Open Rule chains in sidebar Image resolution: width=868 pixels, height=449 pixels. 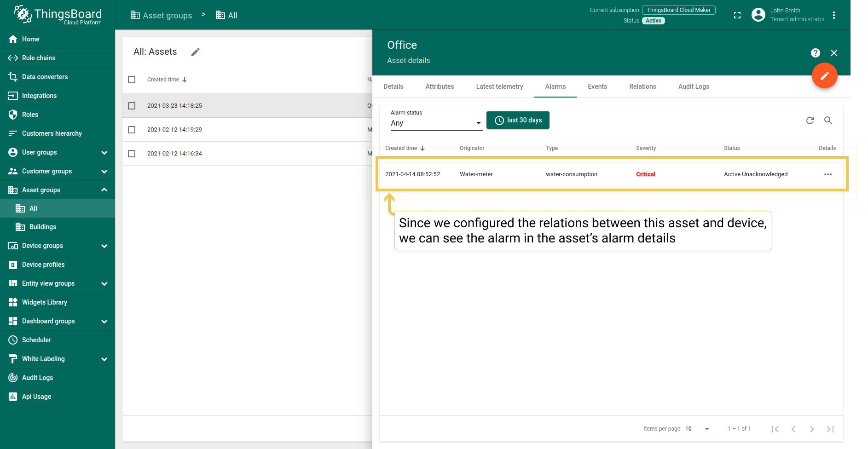(58, 58)
